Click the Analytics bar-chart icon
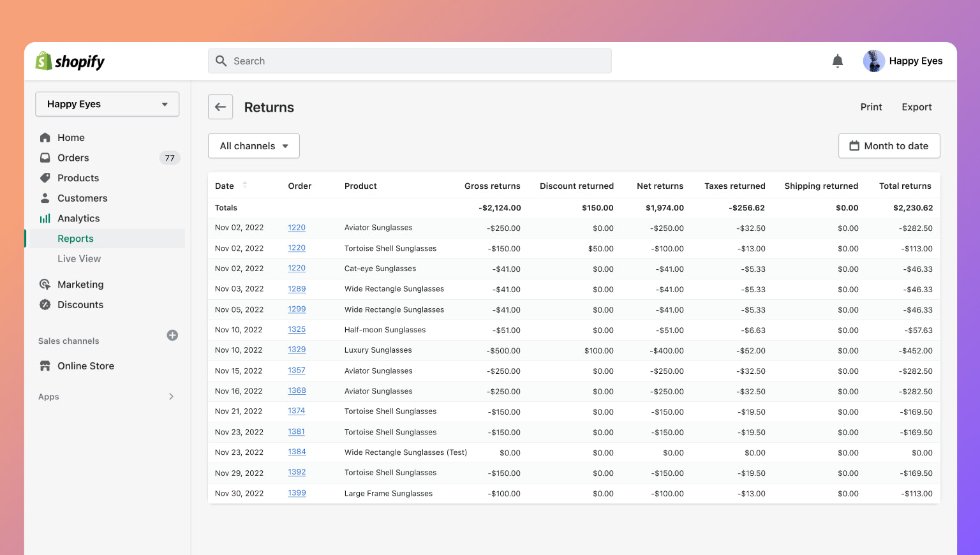Screen dimensions: 980x555 pos(45,218)
